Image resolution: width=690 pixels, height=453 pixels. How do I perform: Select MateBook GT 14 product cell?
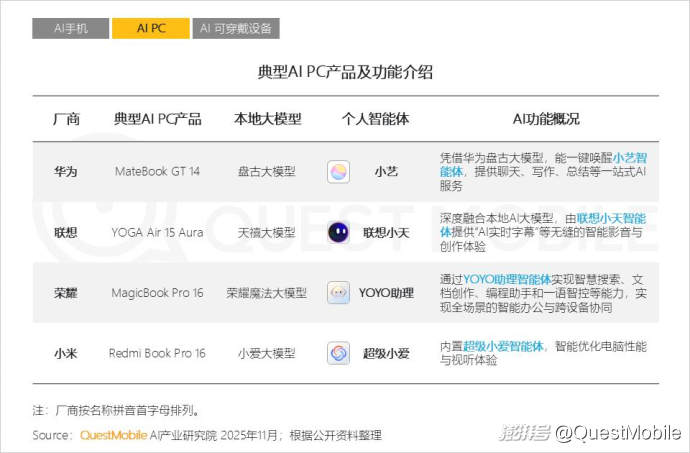pos(157,171)
